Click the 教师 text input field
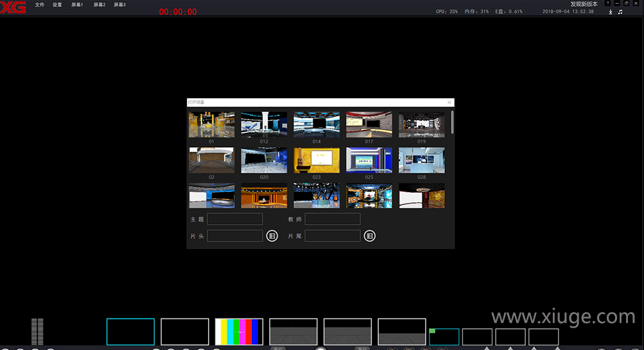This screenshot has height=350, width=644. tap(332, 219)
